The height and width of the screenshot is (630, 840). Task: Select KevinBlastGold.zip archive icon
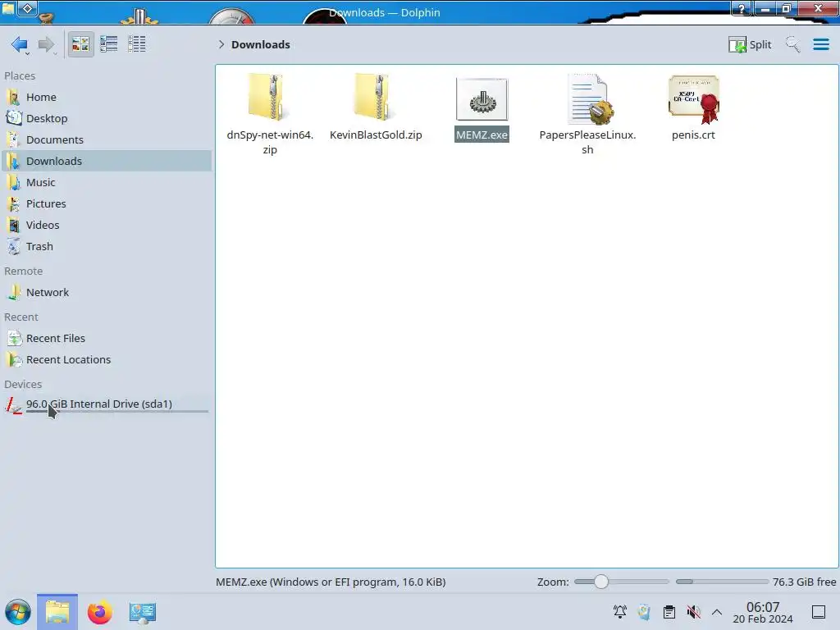[x=376, y=98]
